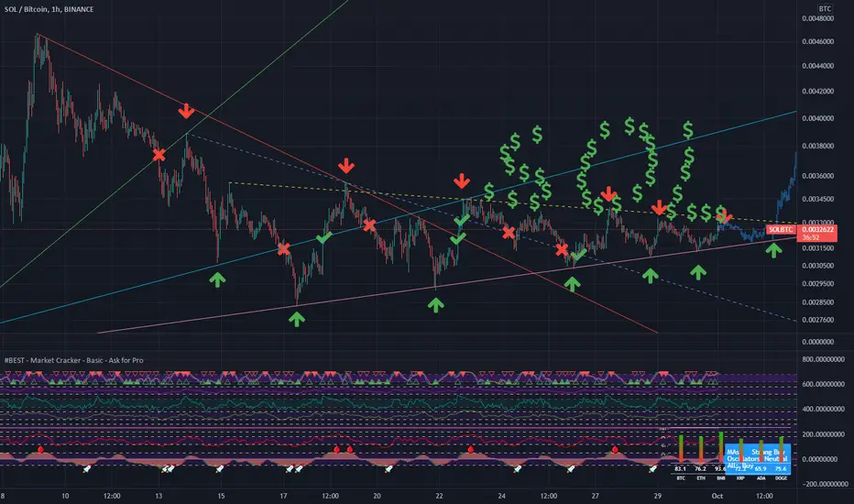
Task: Open the #BEST - Market Cracker indicator title
Action: [74, 360]
